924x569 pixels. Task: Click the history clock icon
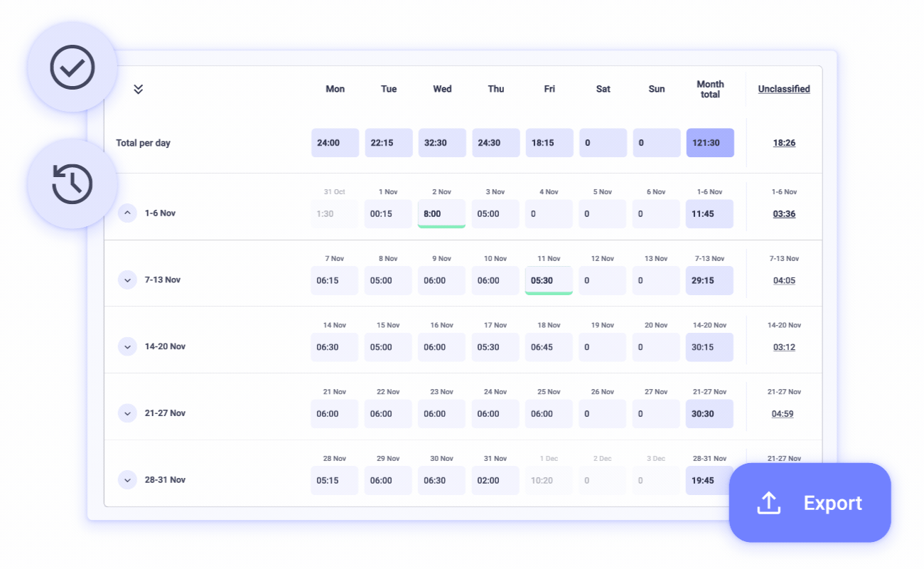(x=72, y=184)
